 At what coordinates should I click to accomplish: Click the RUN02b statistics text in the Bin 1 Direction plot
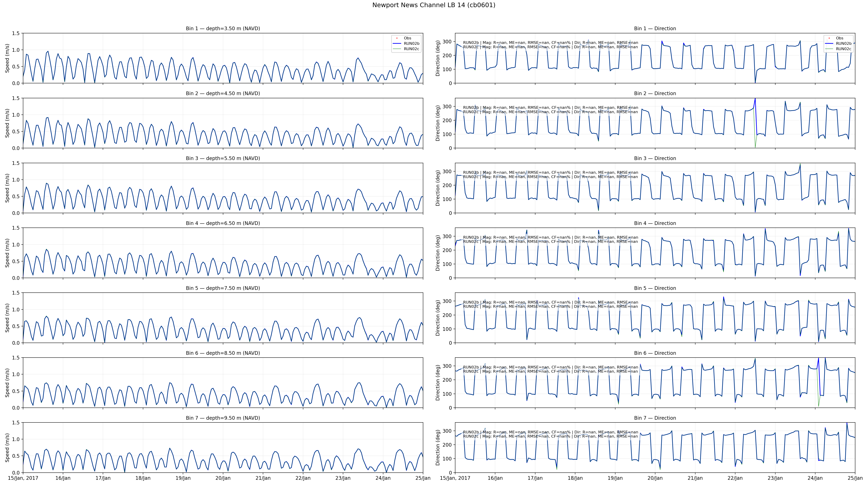(x=550, y=43)
